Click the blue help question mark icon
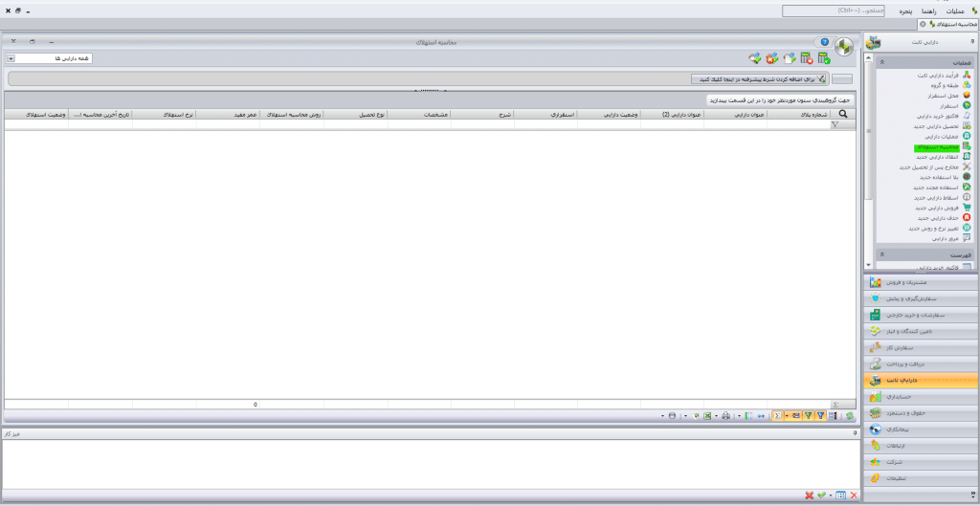The height and width of the screenshot is (506, 980). point(826,42)
